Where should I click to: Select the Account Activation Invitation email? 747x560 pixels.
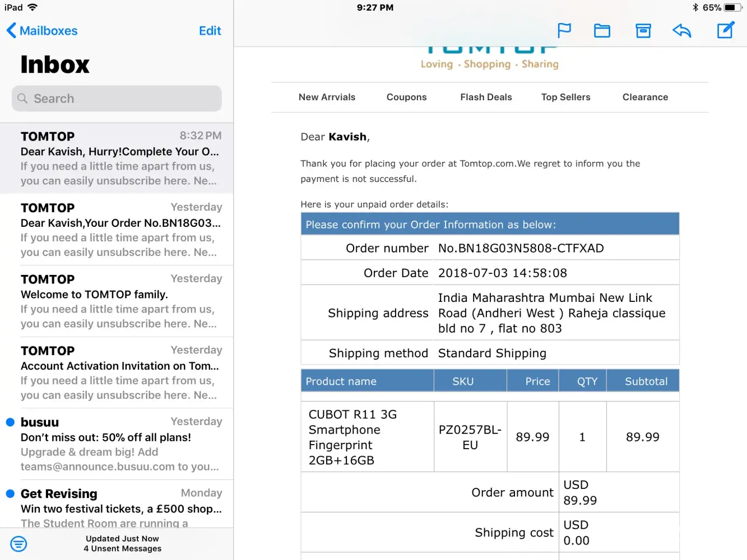[120, 372]
